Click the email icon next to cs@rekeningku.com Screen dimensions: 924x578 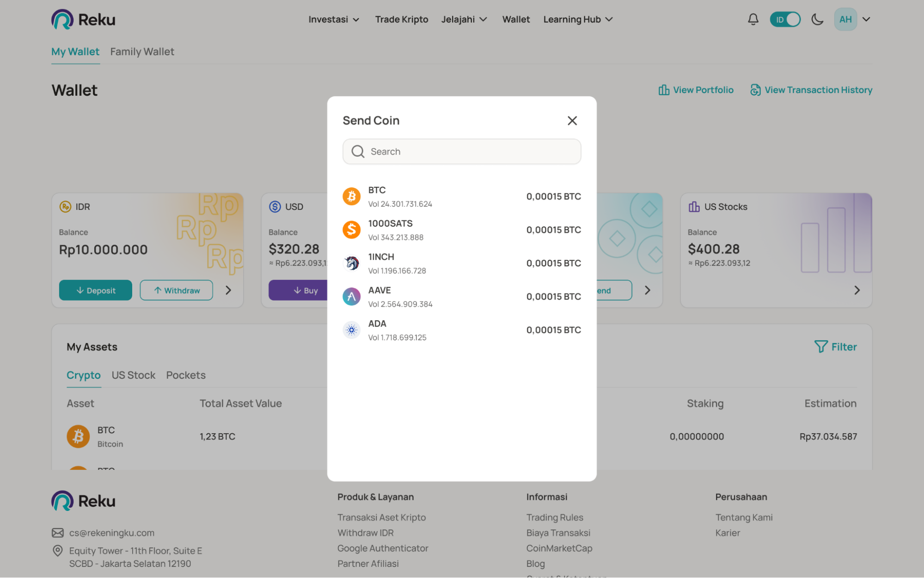57,533
